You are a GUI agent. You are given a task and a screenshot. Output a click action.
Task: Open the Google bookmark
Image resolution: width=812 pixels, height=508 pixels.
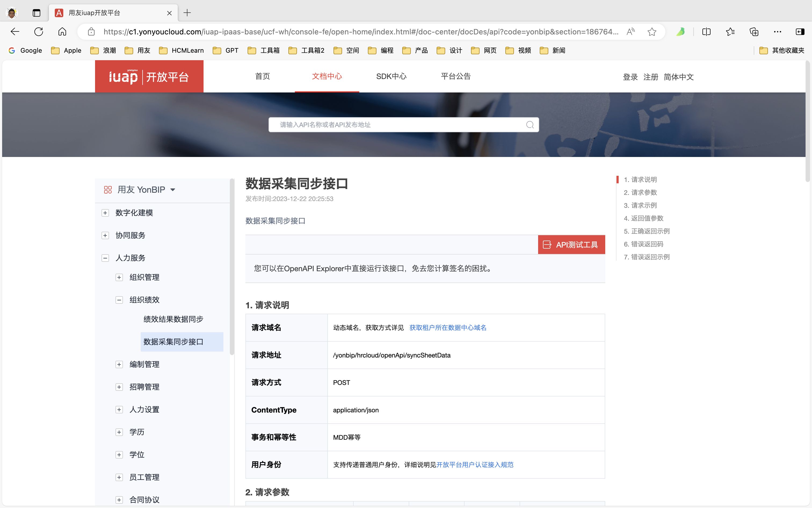point(25,51)
